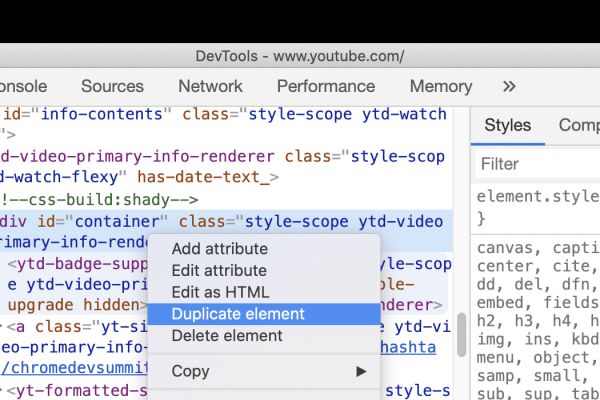Click the Elements panel vertical scrollbar
The image size is (600, 400).
pyautogui.click(x=461, y=335)
